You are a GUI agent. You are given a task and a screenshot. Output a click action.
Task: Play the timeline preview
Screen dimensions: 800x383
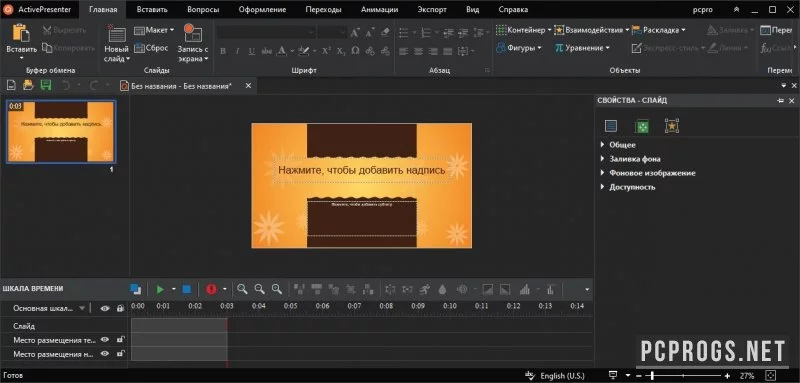(160, 290)
